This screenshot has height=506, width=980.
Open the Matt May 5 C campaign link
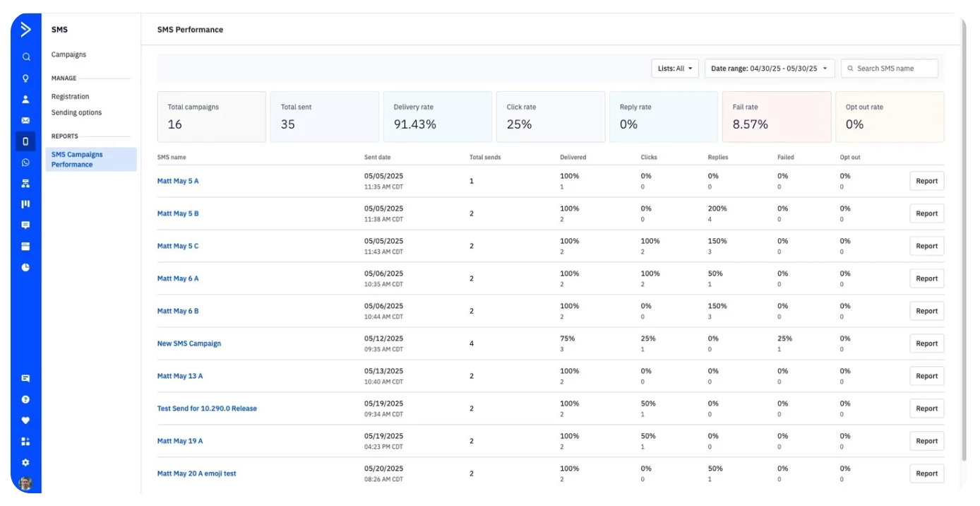[x=178, y=246]
